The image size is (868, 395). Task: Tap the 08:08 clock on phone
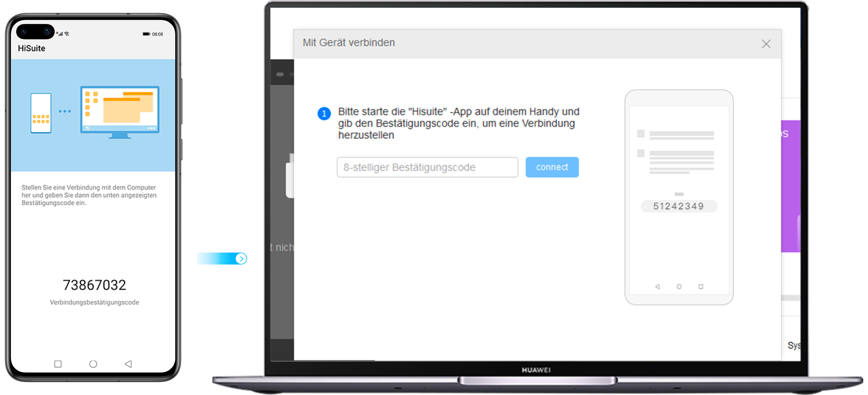point(157,34)
